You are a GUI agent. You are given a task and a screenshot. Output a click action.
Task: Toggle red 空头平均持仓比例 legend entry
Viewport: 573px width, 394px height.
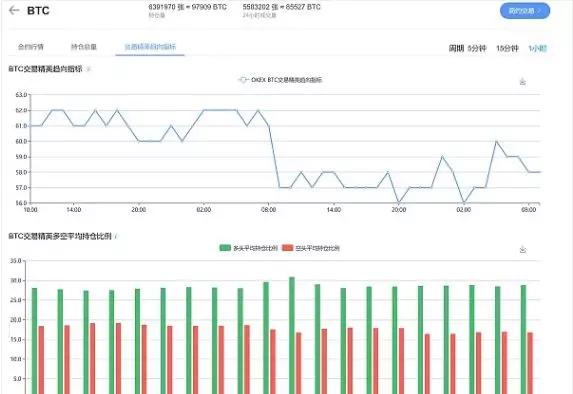click(311, 248)
